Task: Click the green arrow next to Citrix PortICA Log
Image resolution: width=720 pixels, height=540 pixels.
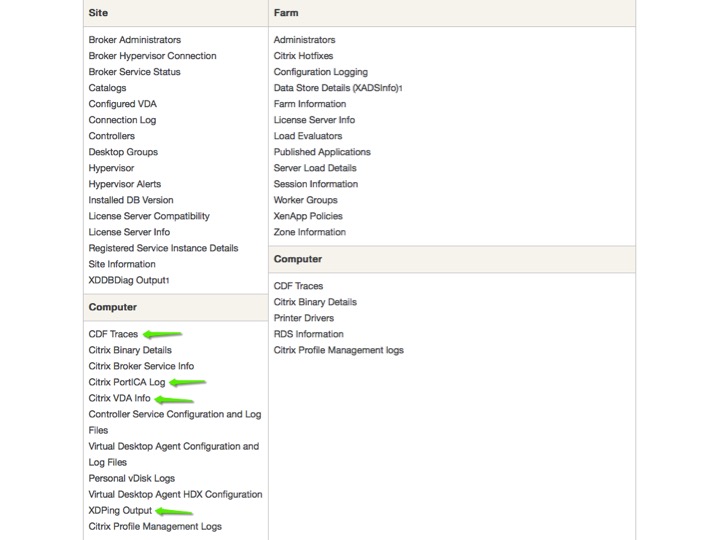Action: pos(187,382)
